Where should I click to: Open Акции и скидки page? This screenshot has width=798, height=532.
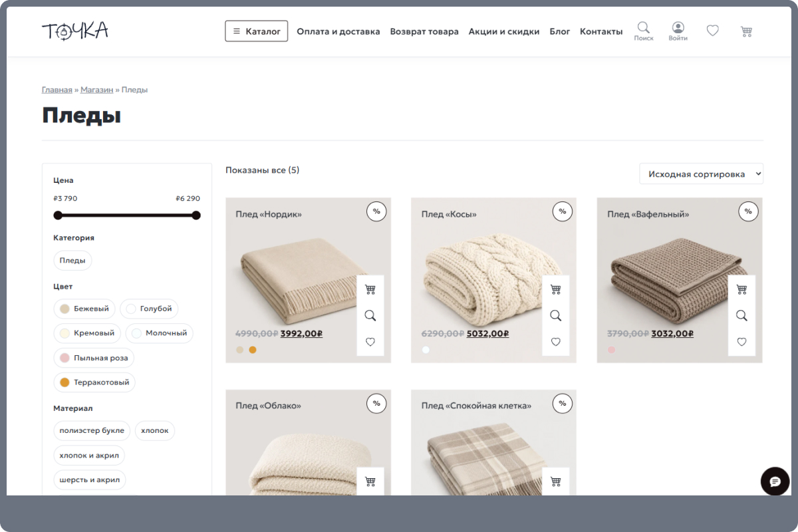[504, 31]
